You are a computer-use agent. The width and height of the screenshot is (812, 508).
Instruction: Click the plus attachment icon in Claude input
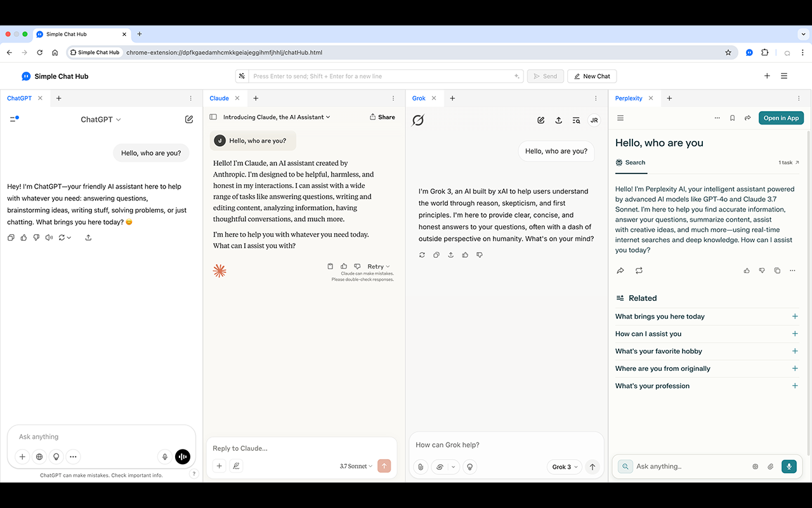coord(219,466)
